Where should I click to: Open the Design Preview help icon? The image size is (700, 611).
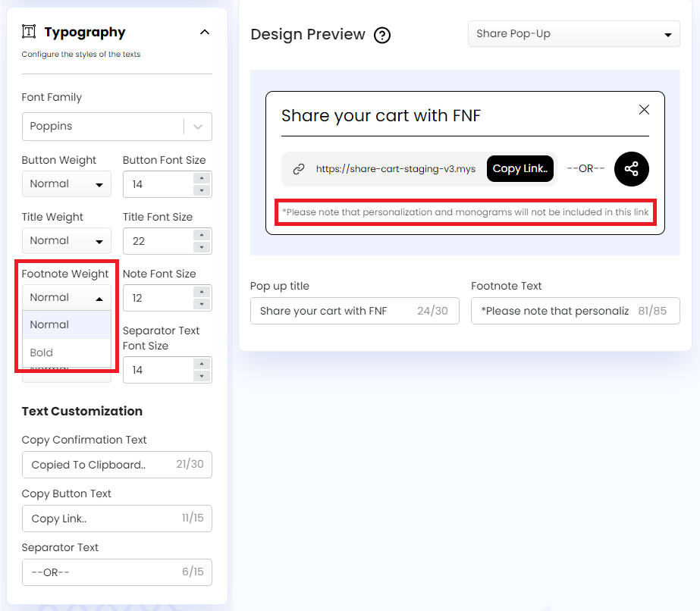[382, 35]
